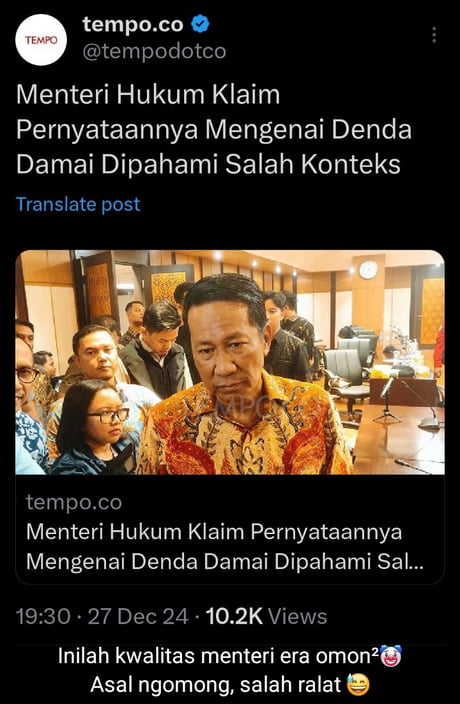Open the 10.2K Views count
The image size is (460, 704).
(266, 616)
